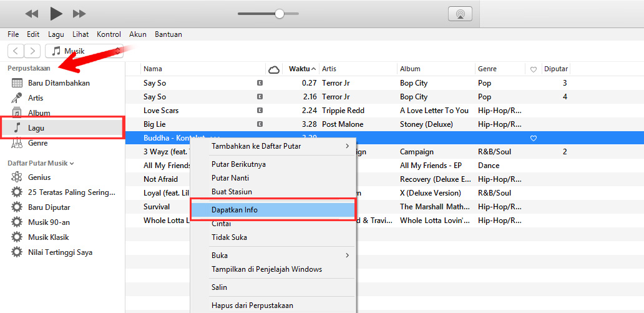644x313 pixels.
Task: Sort by the Diputar column header
Action: 555,69
